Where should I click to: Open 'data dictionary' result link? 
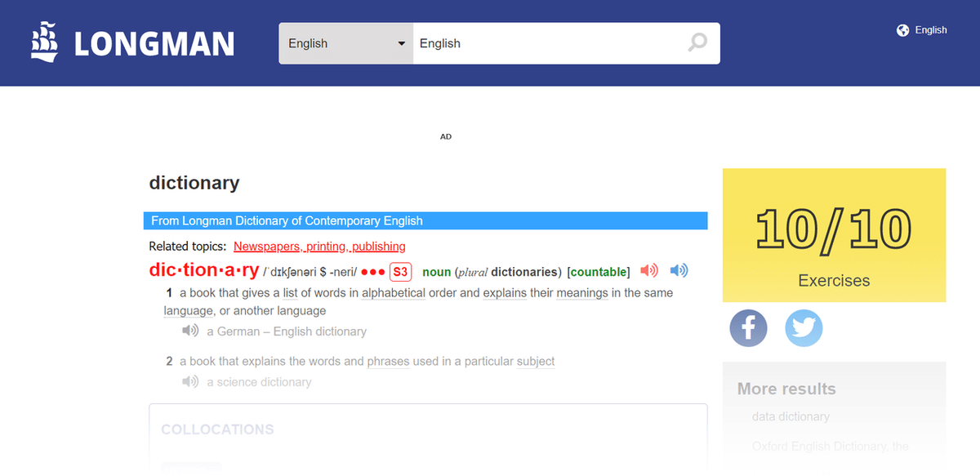[x=791, y=416]
